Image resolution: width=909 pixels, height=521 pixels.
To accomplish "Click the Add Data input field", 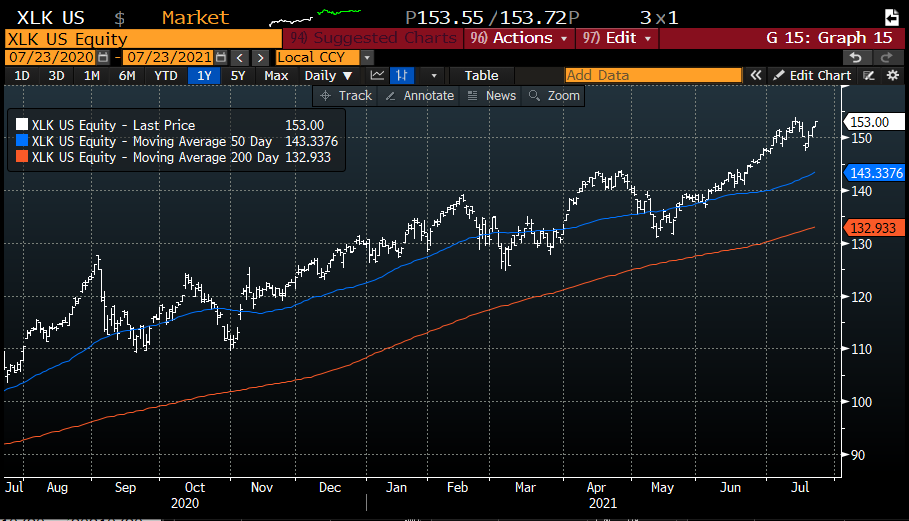I will 653,75.
